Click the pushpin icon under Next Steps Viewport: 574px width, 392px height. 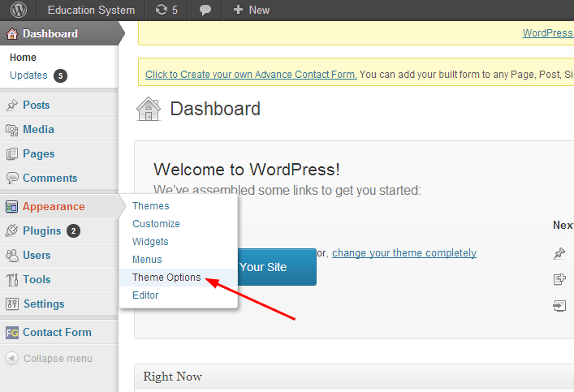point(559,253)
